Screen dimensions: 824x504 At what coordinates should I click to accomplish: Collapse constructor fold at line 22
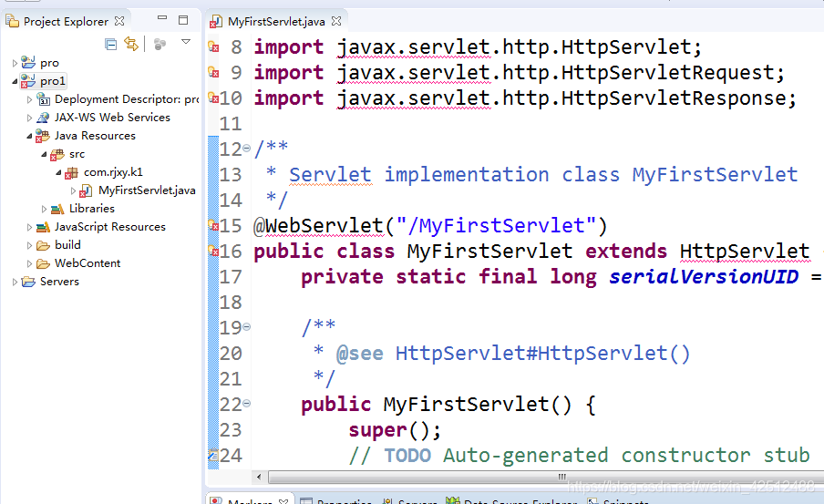246,404
